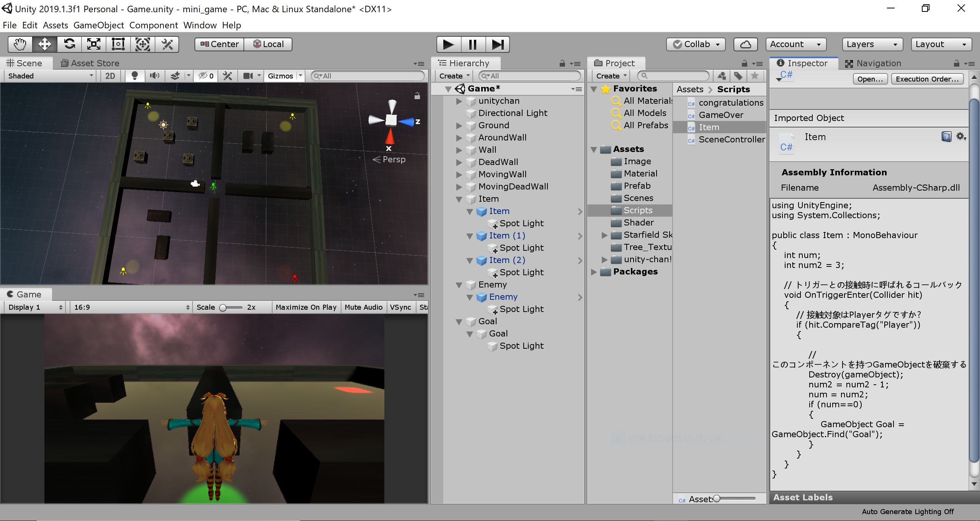980x521 pixels.
Task: Toggle 2D view in Scene panel
Action: pyautogui.click(x=110, y=75)
